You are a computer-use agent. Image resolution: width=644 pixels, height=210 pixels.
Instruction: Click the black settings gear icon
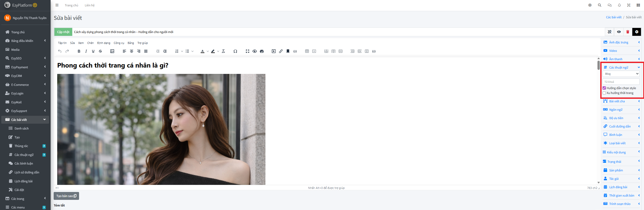[637, 32]
